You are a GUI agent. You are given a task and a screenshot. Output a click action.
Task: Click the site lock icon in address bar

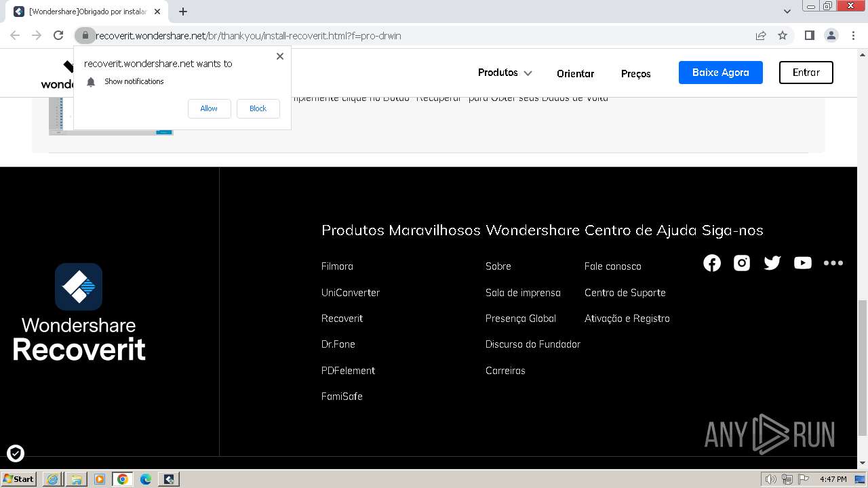point(85,35)
